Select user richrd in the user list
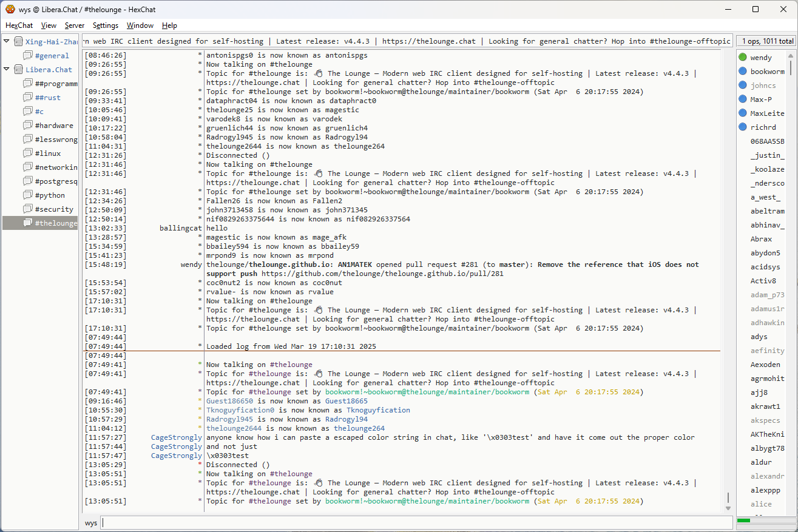Screen dimensions: 798x532 pos(763,127)
